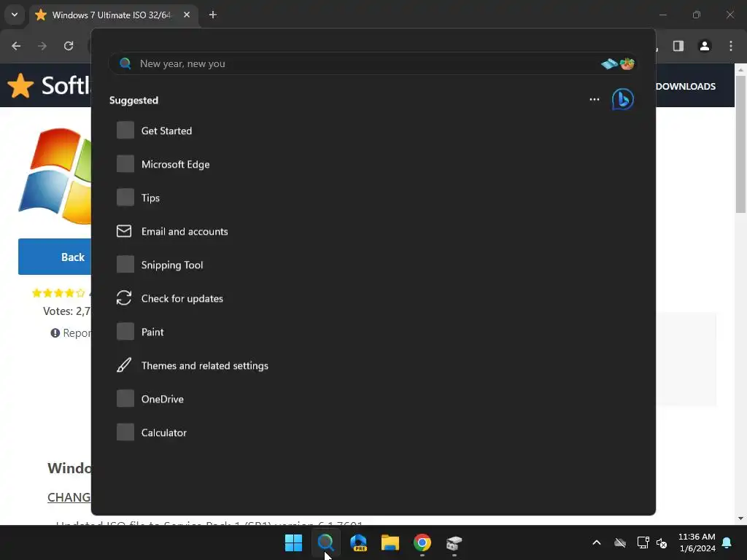
Task: Open search panel more options ellipsis
Action: point(594,99)
